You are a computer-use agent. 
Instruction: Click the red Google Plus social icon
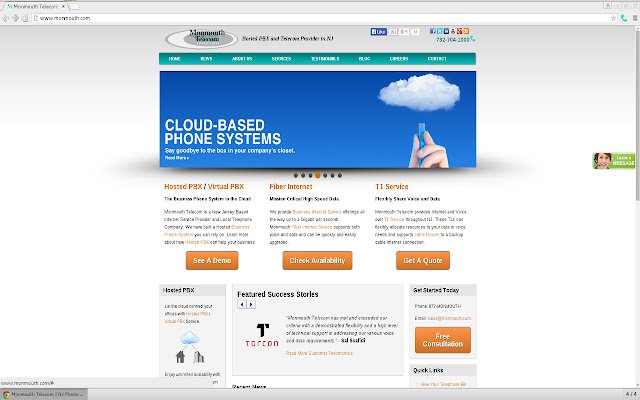(x=460, y=31)
